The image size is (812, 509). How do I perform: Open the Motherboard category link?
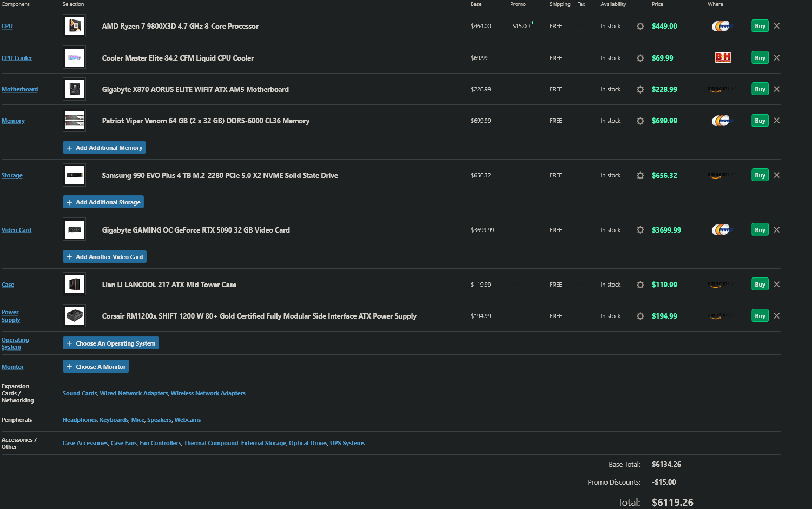tap(19, 89)
